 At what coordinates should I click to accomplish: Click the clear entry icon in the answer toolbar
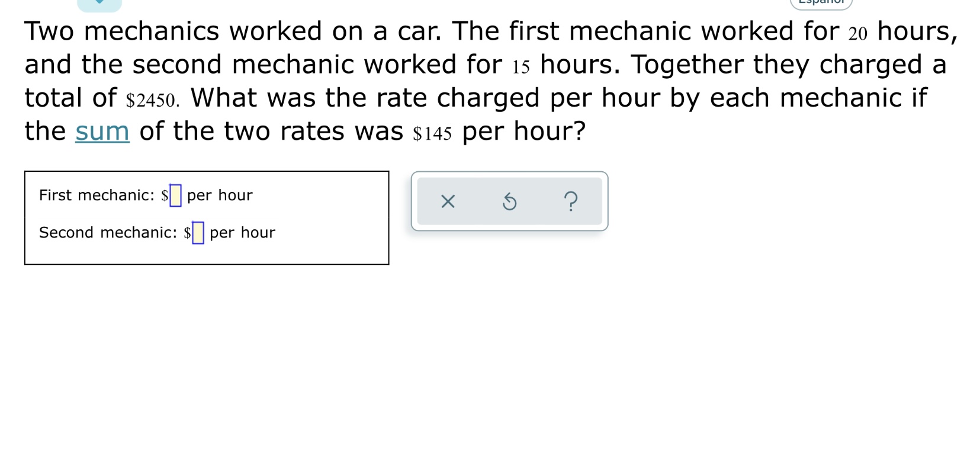[x=448, y=201]
